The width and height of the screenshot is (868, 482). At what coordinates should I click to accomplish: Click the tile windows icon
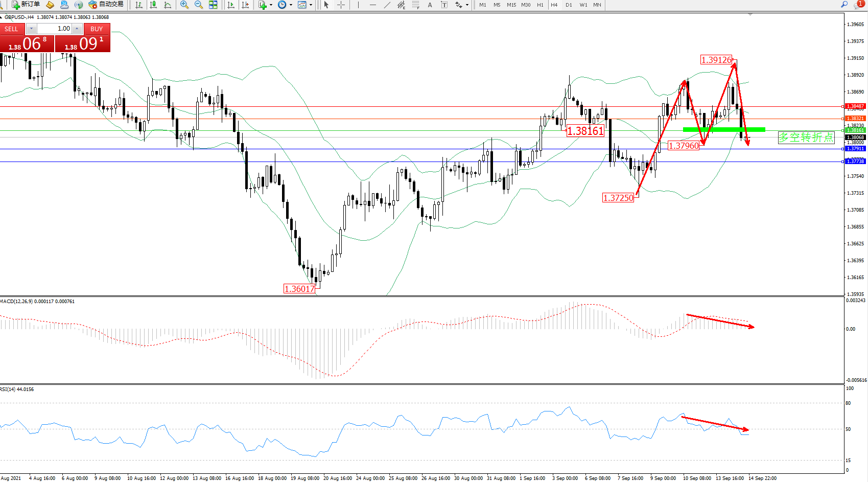213,5
